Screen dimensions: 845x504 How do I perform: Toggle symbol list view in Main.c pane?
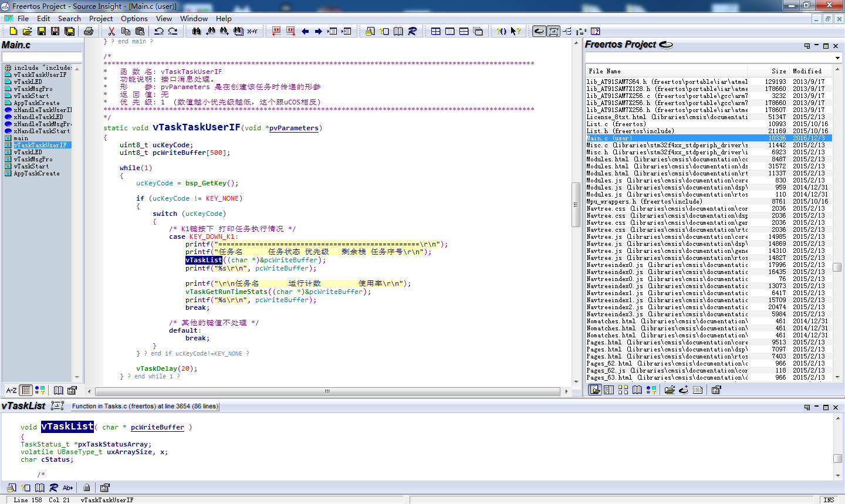[26, 390]
